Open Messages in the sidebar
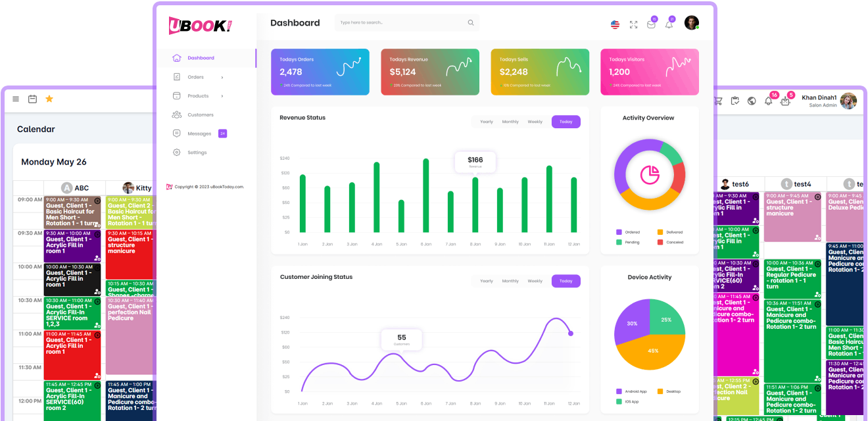 click(199, 134)
